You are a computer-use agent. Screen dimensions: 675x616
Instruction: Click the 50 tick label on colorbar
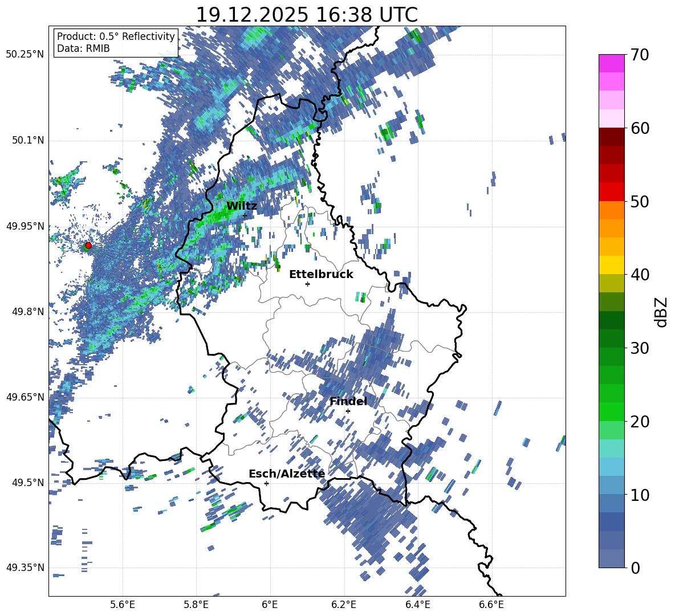(x=640, y=201)
